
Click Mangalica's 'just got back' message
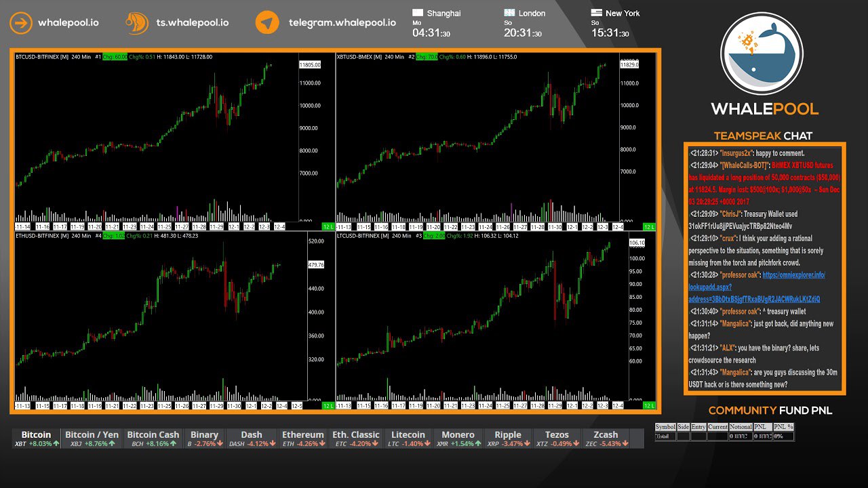[x=761, y=329]
